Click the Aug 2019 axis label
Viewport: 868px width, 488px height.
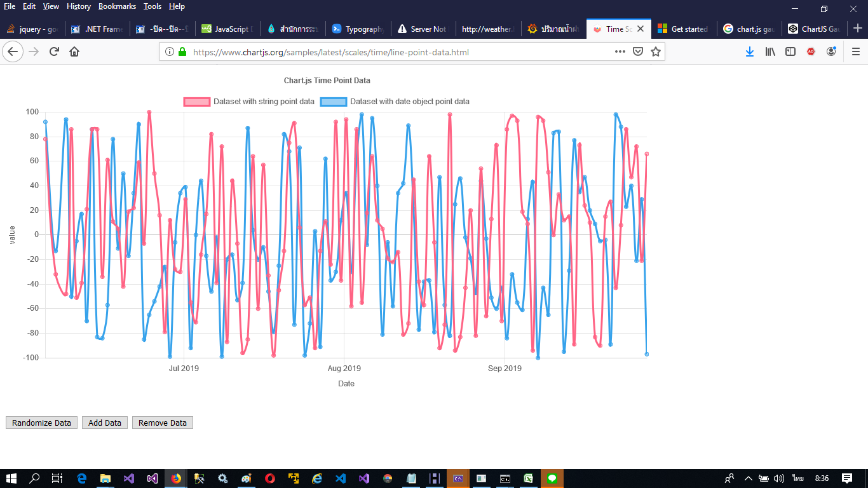point(344,369)
